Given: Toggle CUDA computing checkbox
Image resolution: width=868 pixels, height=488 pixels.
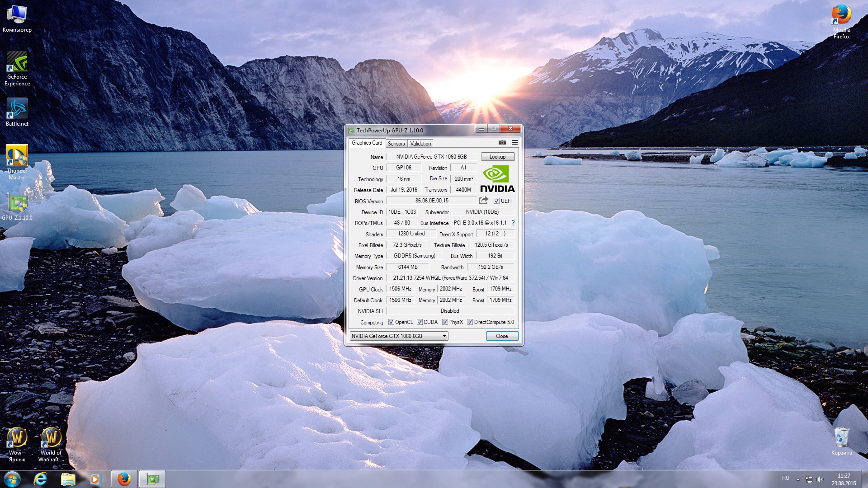Looking at the screenshot, I should [x=420, y=322].
